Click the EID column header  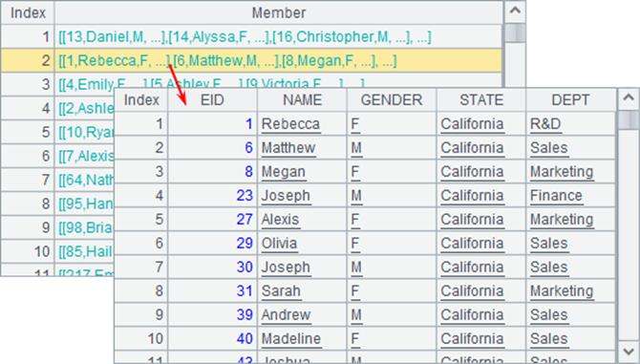212,100
